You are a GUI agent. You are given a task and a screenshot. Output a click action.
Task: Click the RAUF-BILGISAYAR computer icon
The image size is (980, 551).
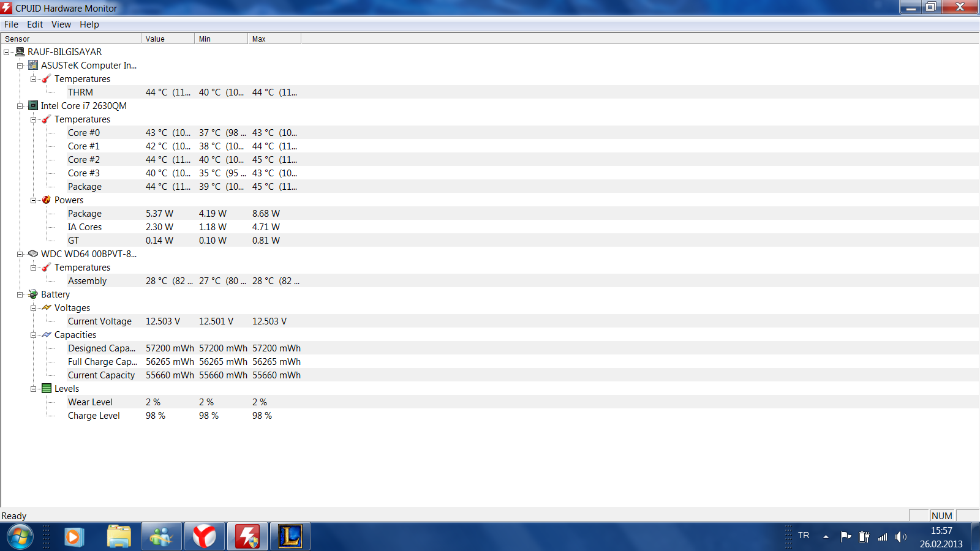(x=20, y=52)
